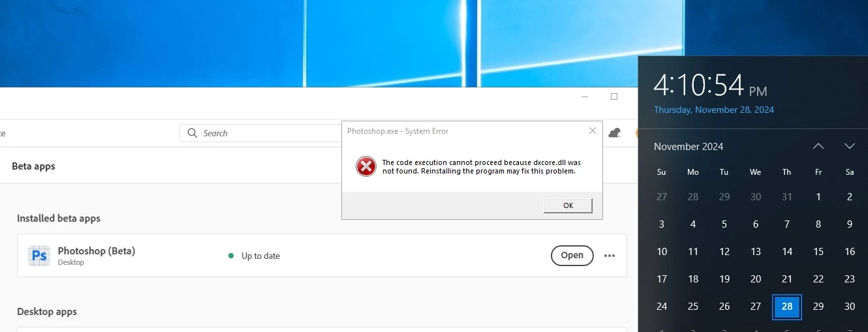Maximize the Creative Cloud window

(613, 97)
